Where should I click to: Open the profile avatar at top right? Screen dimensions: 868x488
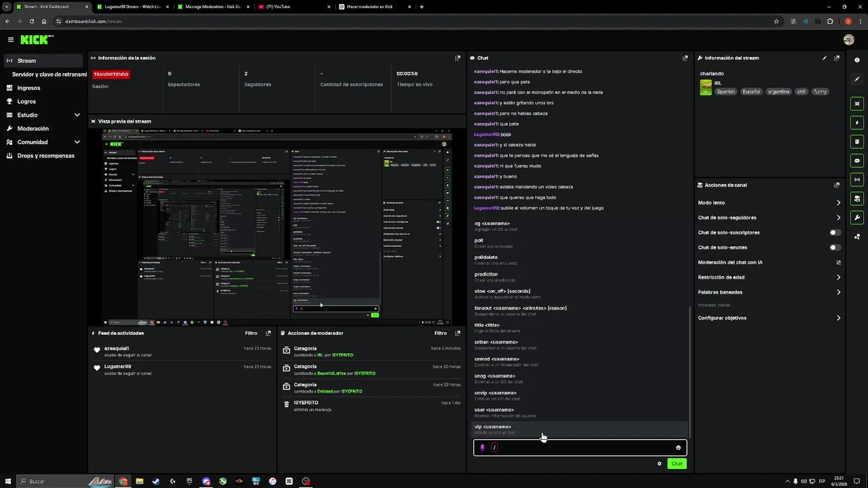point(848,40)
